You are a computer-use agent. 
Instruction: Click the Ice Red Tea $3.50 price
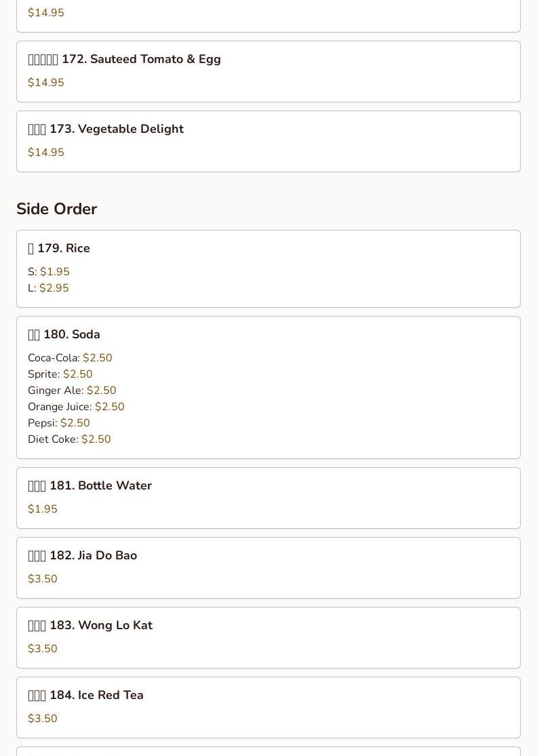(43, 719)
